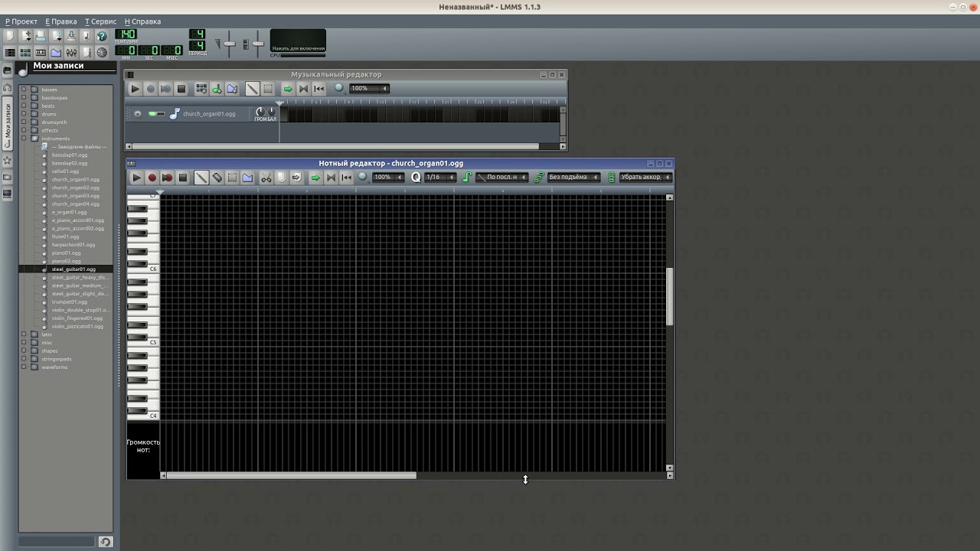Open the Проект menu
This screenshot has height=551, width=980.
click(21, 21)
